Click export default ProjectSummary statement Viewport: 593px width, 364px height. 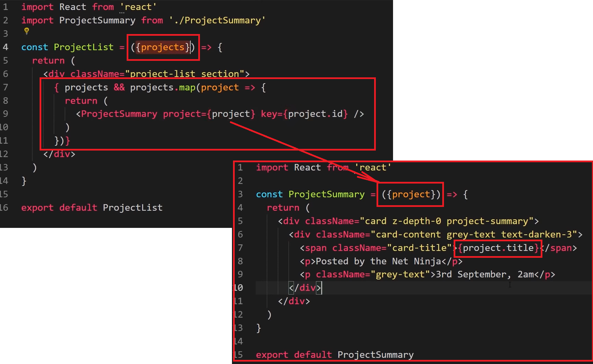click(335, 355)
